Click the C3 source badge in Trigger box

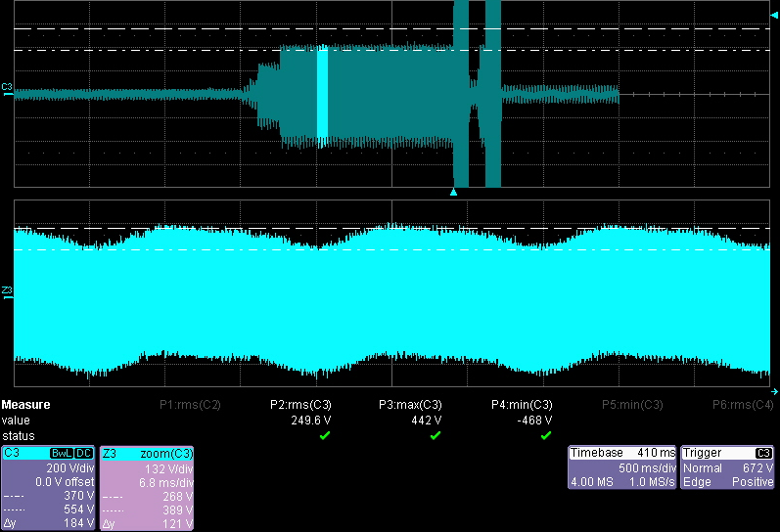(x=763, y=454)
